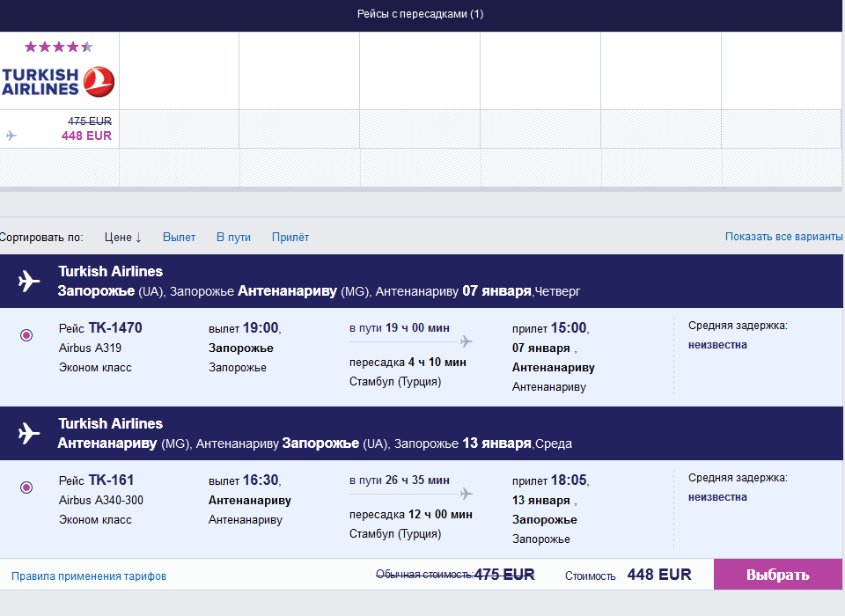Click the plane icon in the Антананариву–Запорожье header
This screenshot has height=616, width=845.
coord(29,433)
